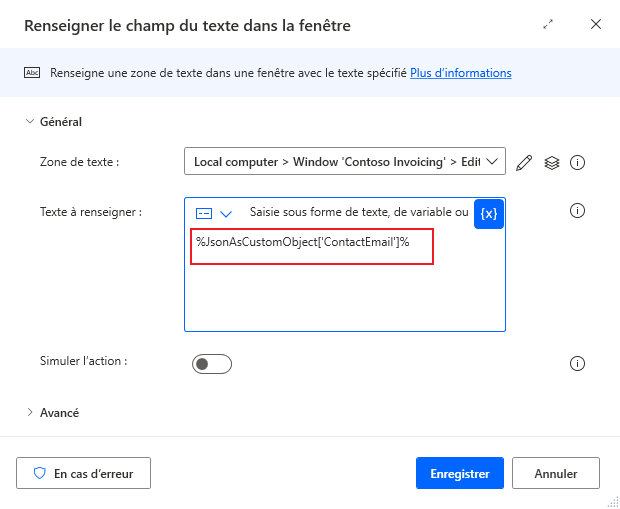Click the Enregistrer button
The height and width of the screenshot is (509, 620).
point(460,473)
